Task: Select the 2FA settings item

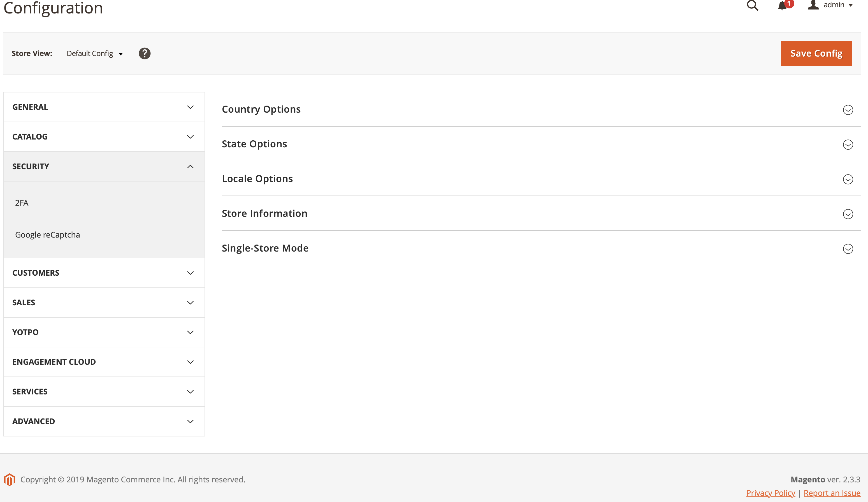Action: click(22, 203)
